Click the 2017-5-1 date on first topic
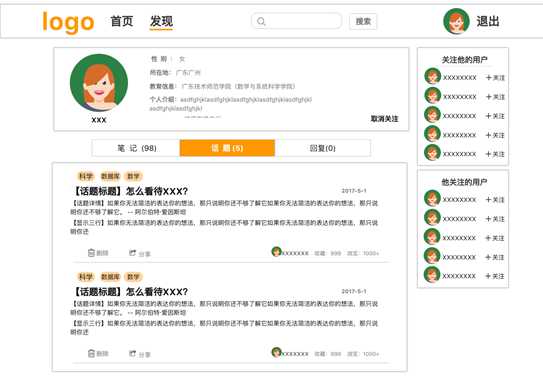Image resolution: width=543 pixels, height=376 pixels. [354, 191]
